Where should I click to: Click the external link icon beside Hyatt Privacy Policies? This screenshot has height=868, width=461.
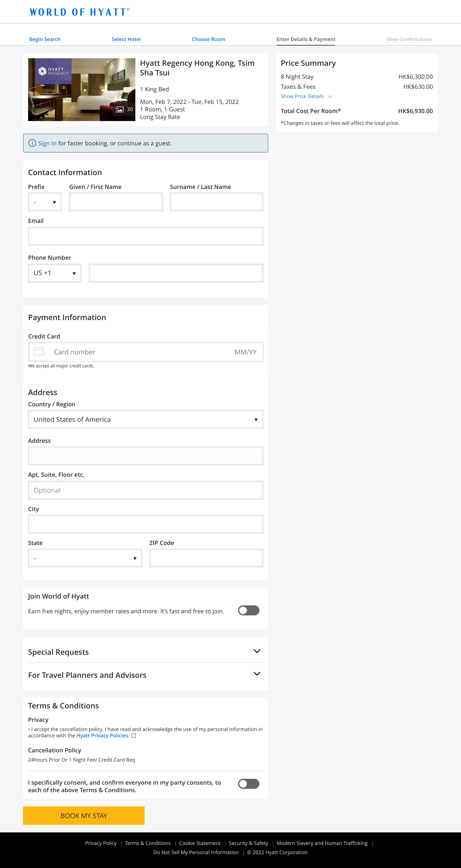click(134, 735)
